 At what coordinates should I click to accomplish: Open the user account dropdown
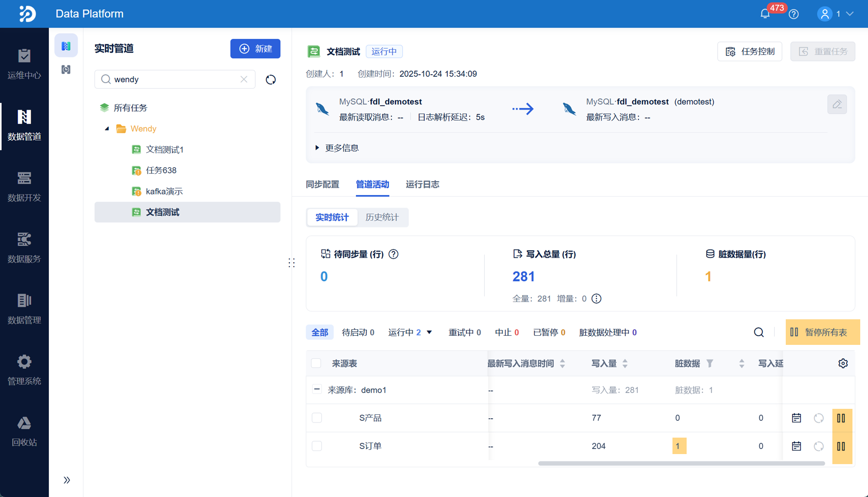click(836, 14)
